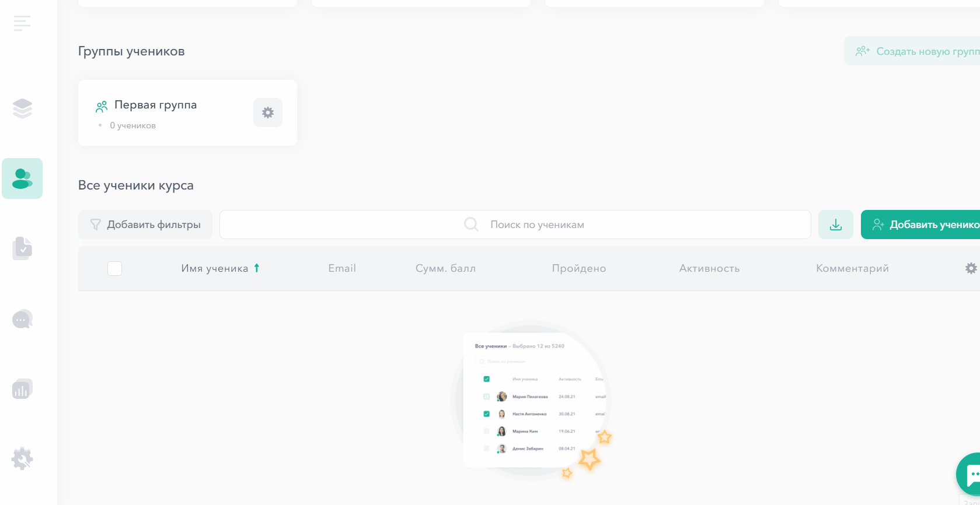Click the Email column header

pos(342,268)
